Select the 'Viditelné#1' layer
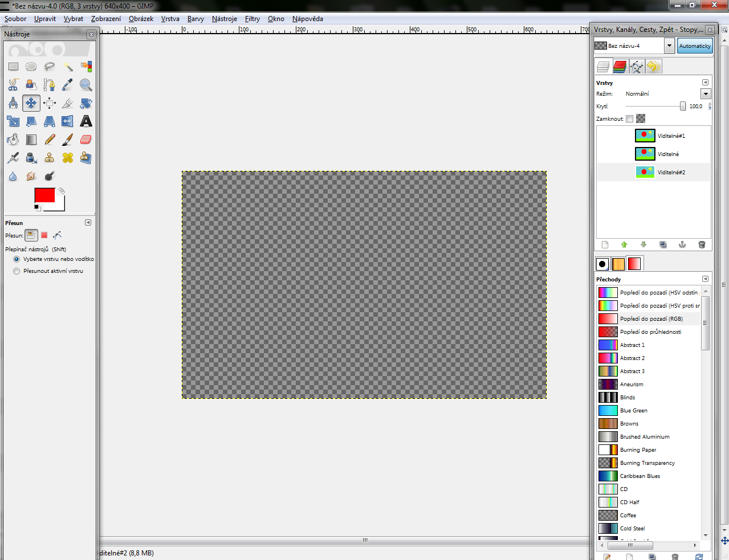This screenshot has height=560, width=729. pos(671,136)
